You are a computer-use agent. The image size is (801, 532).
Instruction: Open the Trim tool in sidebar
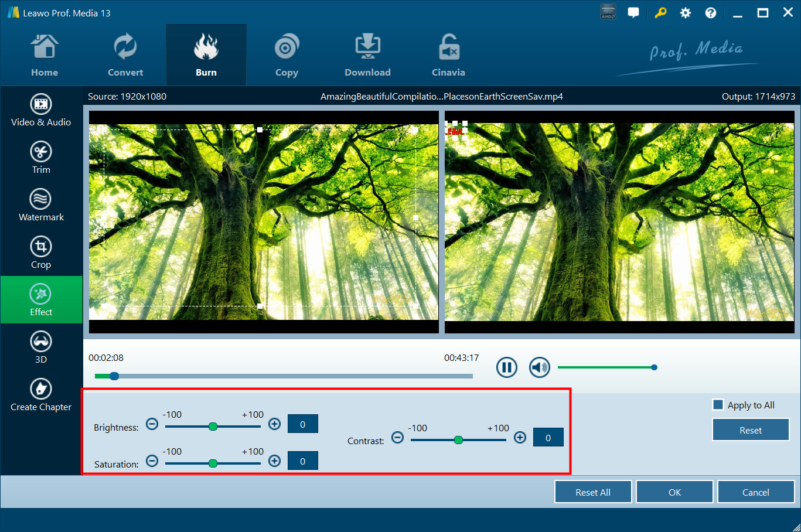coord(41,158)
